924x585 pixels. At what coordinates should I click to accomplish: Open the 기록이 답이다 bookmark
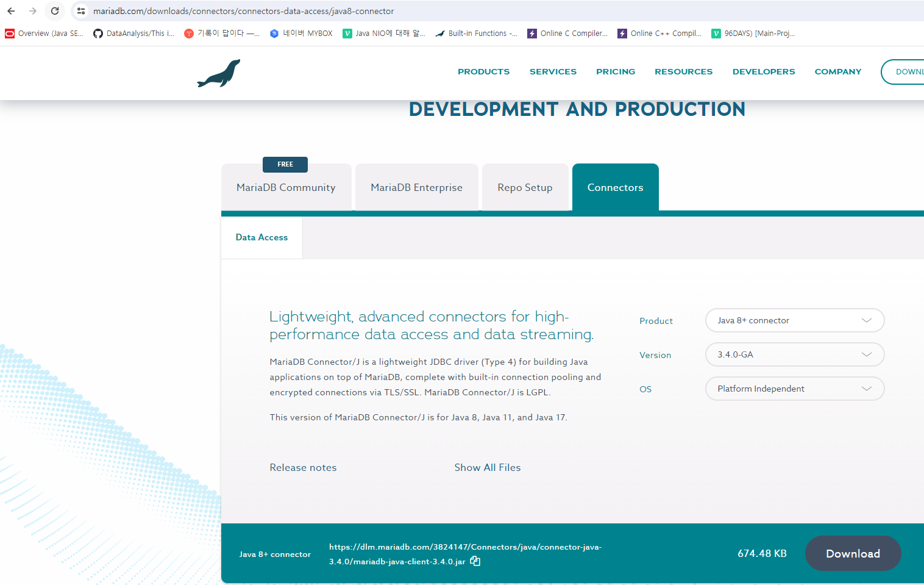point(221,34)
